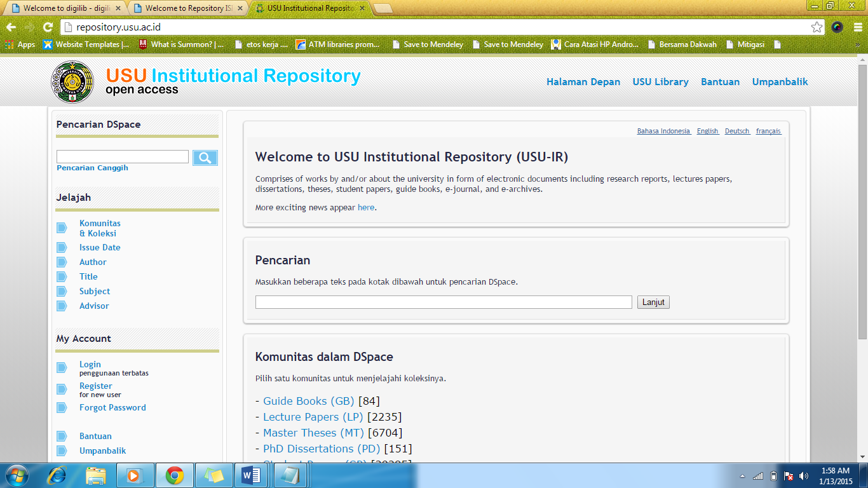The width and height of the screenshot is (868, 488).
Task: Browse by Issue Date link
Action: [x=100, y=247]
